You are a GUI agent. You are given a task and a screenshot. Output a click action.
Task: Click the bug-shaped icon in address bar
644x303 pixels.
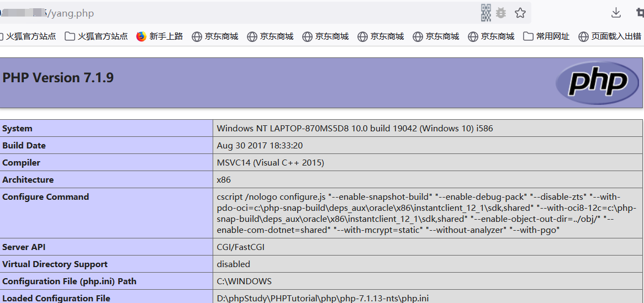(500, 13)
